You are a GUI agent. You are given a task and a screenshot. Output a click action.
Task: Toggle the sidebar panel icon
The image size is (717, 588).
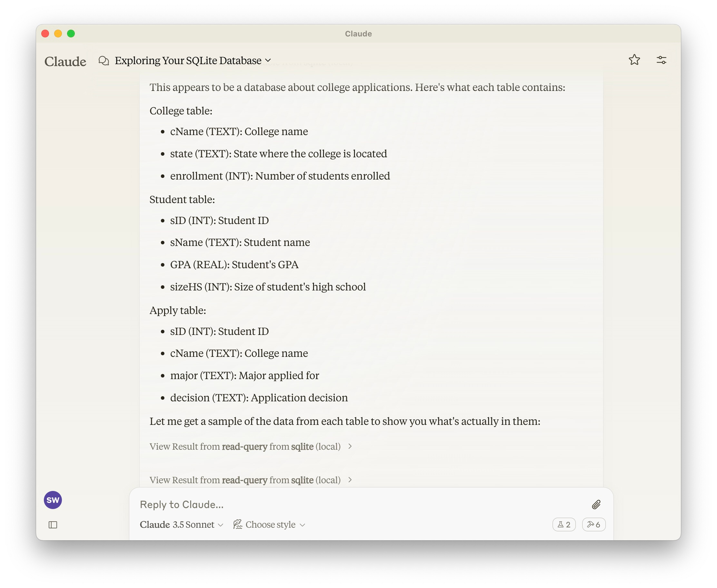coord(53,525)
